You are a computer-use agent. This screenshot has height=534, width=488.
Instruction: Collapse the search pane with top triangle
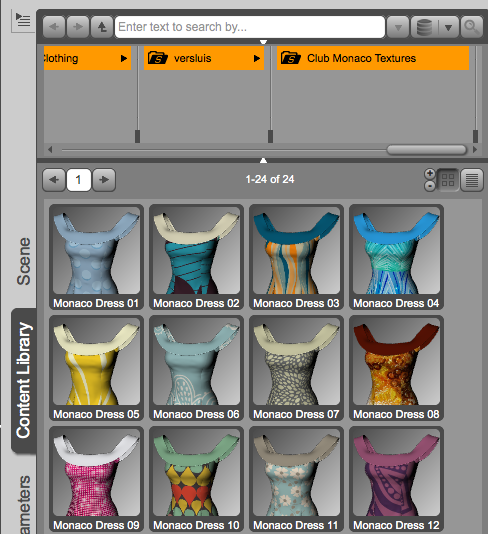[263, 42]
